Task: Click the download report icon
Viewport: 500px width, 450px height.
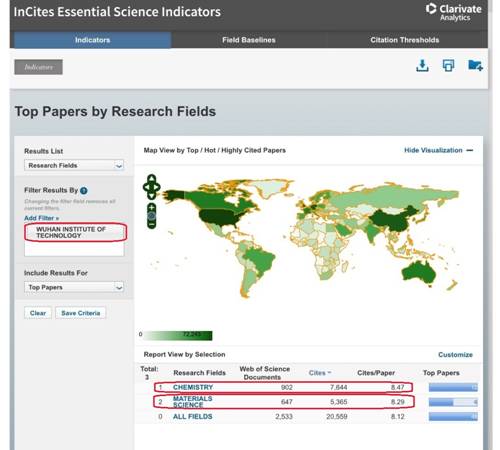Action: pyautogui.click(x=422, y=65)
